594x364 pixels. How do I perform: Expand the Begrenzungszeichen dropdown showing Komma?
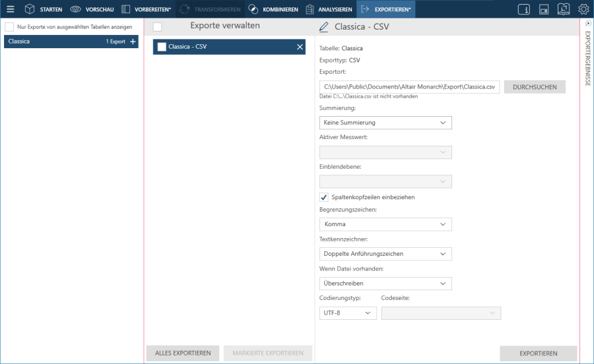tap(385, 224)
